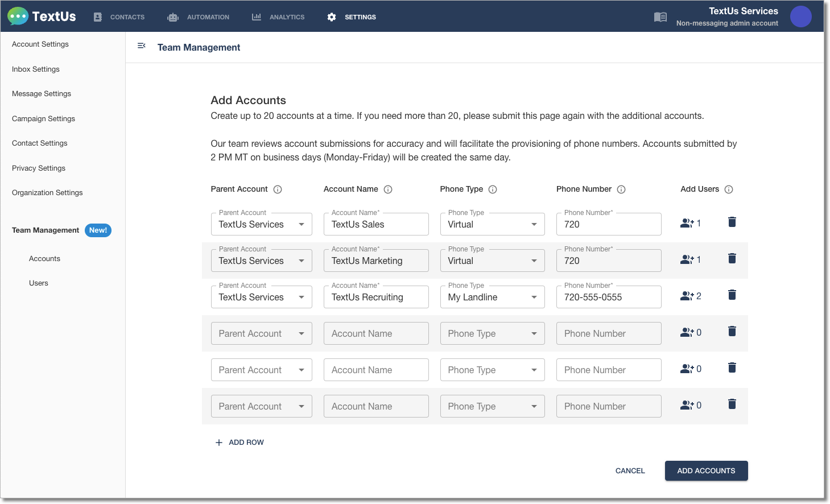Screen dimensions: 830x504
Task: Open the Settings tab
Action: 352,17
